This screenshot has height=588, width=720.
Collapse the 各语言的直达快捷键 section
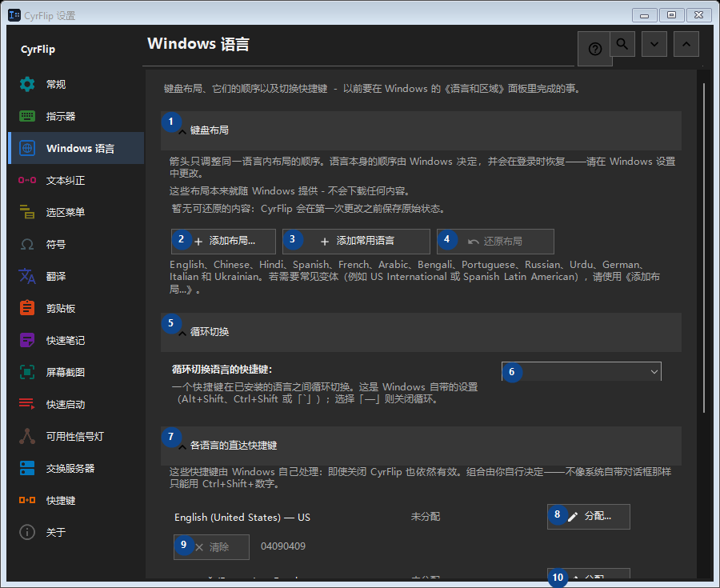coord(421,446)
